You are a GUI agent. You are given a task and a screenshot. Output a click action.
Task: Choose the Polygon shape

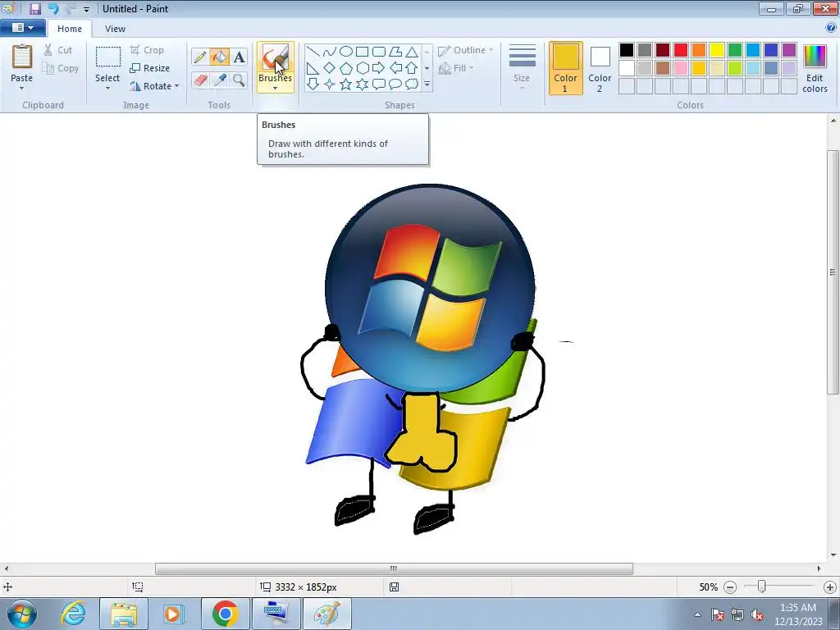point(395,52)
